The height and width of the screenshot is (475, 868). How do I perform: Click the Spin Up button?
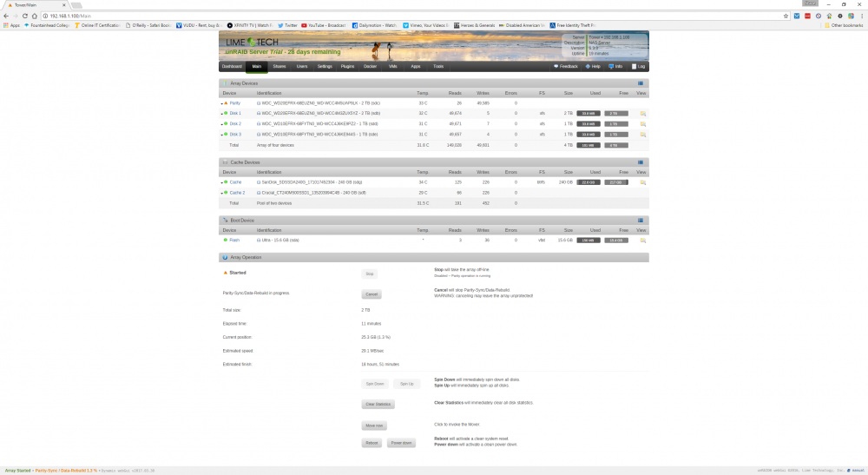pos(407,384)
